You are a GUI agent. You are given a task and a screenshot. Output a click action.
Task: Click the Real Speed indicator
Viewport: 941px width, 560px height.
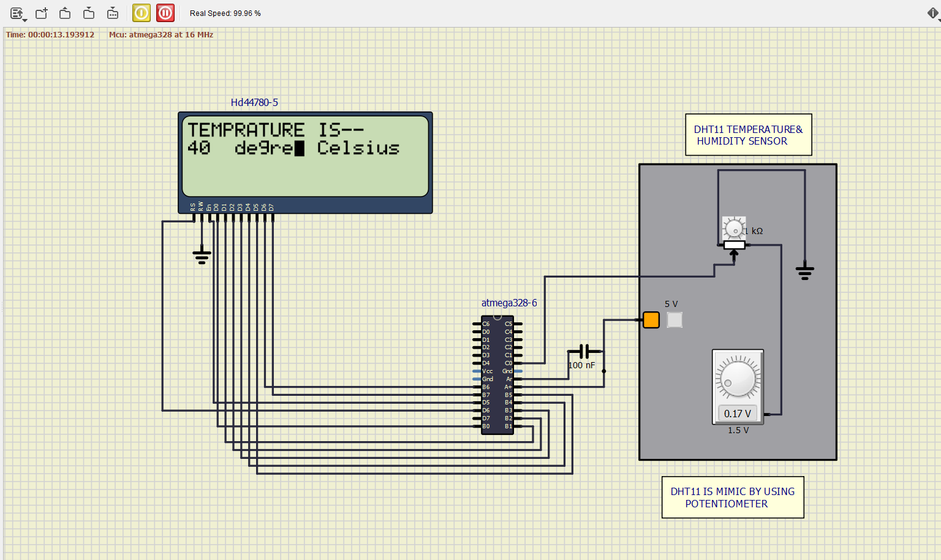tap(224, 13)
